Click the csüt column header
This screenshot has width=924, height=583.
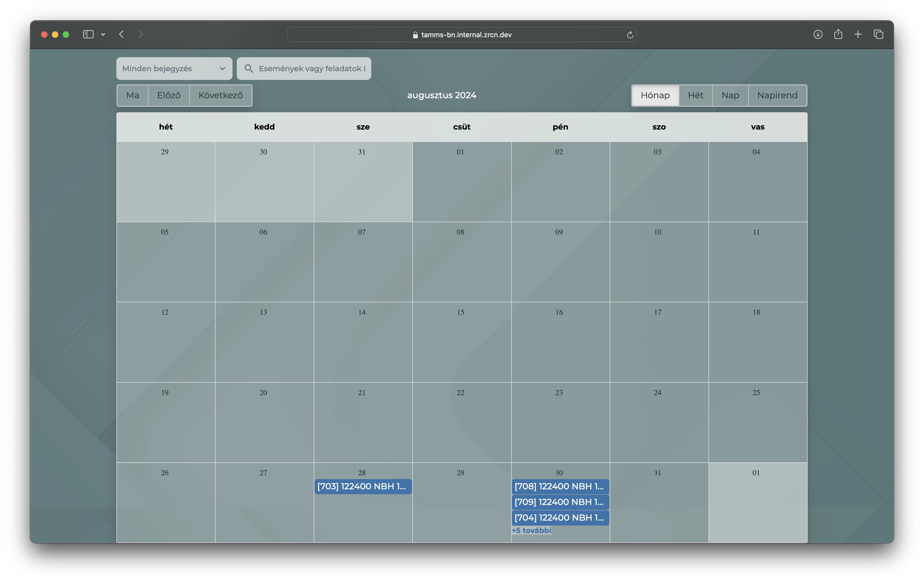point(462,127)
